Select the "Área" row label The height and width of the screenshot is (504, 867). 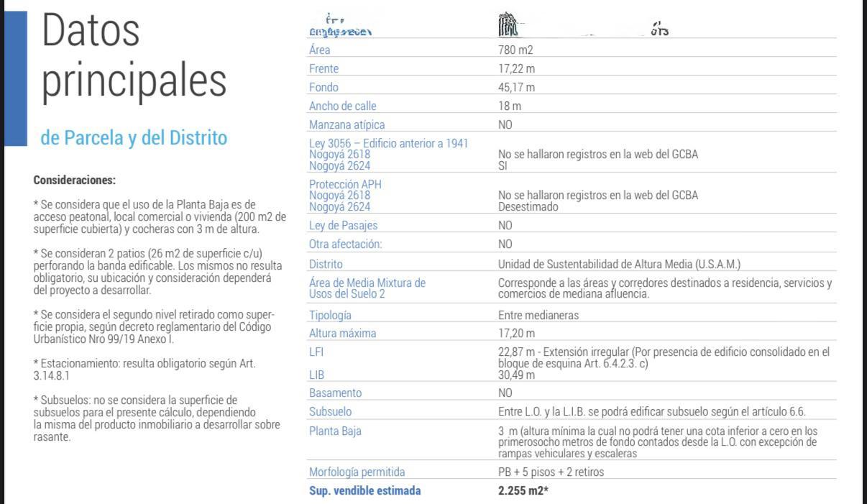click(x=320, y=50)
